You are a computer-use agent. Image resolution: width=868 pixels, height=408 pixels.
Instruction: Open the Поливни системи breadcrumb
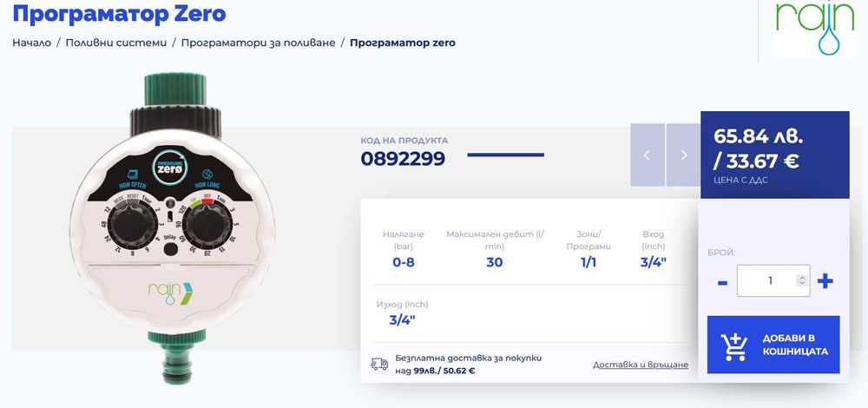coord(114,43)
